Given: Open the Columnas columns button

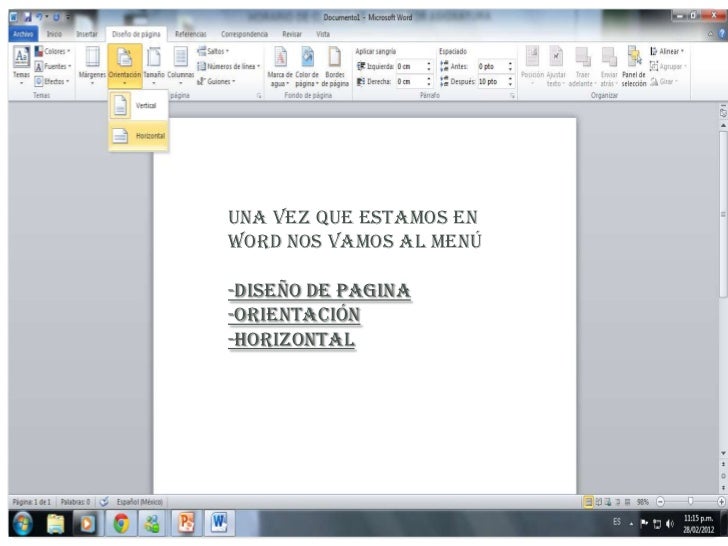Looking at the screenshot, I should [181, 66].
